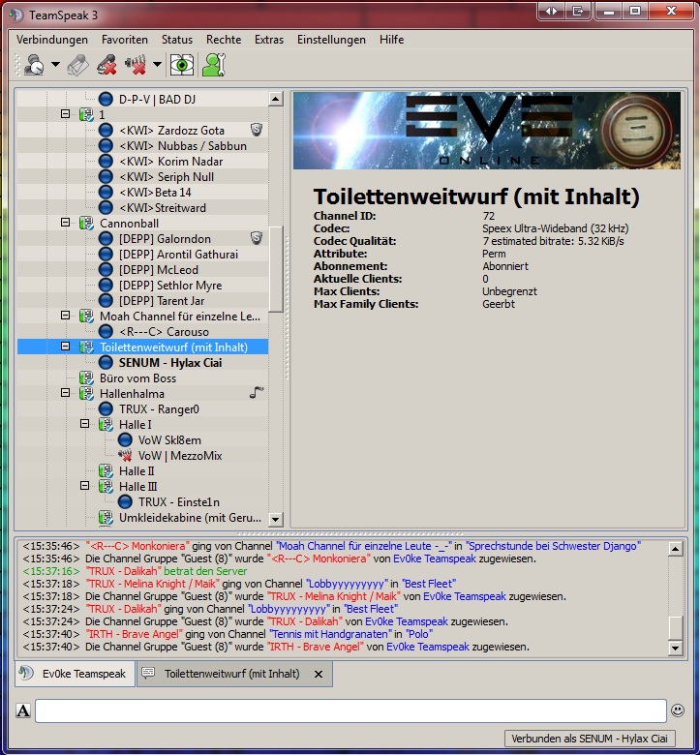Collapse the Hallenhalma channel
The height and width of the screenshot is (755, 700).
[66, 393]
